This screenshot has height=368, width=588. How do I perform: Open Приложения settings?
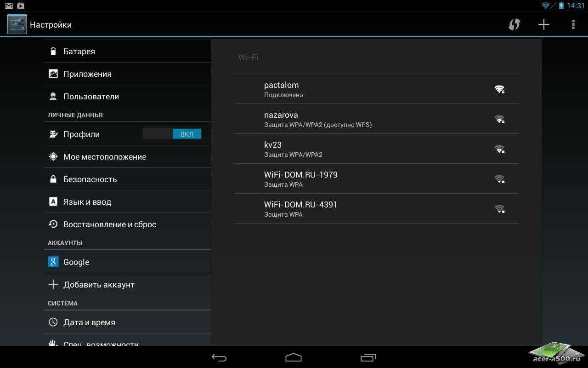coord(127,74)
